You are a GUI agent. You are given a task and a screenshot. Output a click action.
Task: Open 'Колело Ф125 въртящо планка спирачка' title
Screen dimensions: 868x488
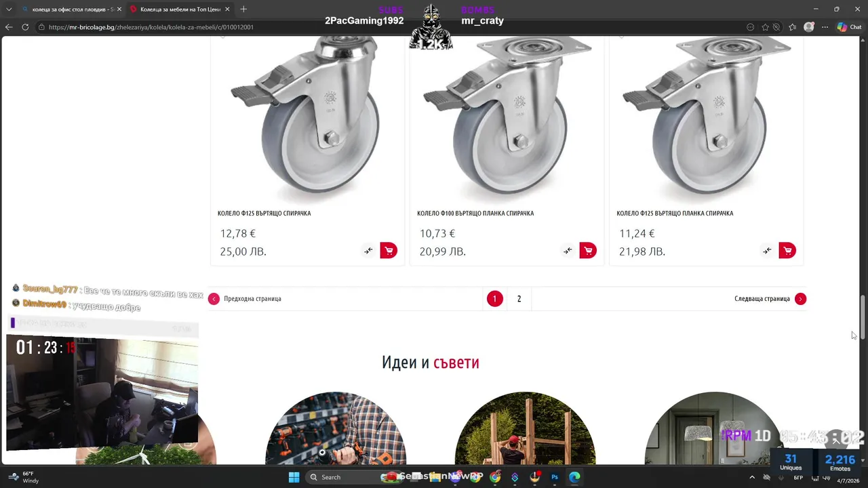(675, 213)
